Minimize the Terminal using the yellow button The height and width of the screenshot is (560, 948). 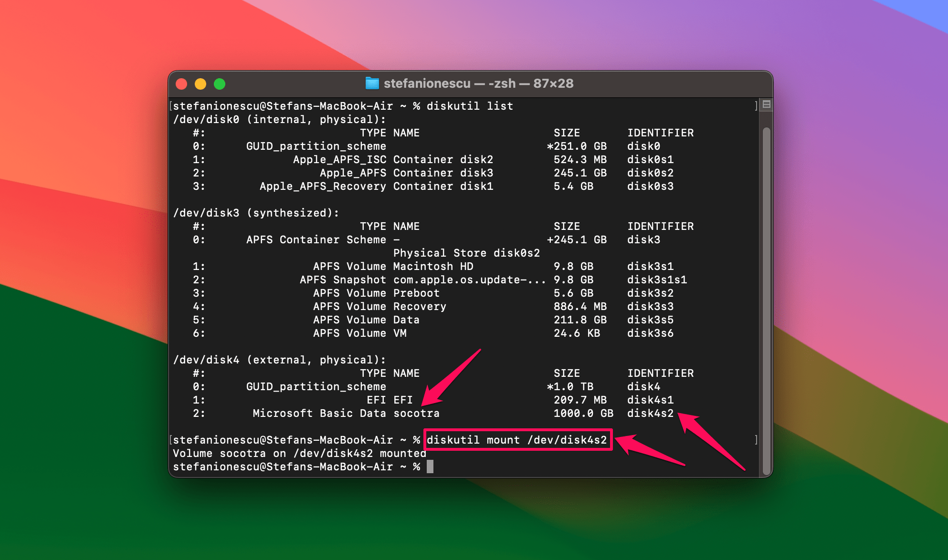pos(200,84)
